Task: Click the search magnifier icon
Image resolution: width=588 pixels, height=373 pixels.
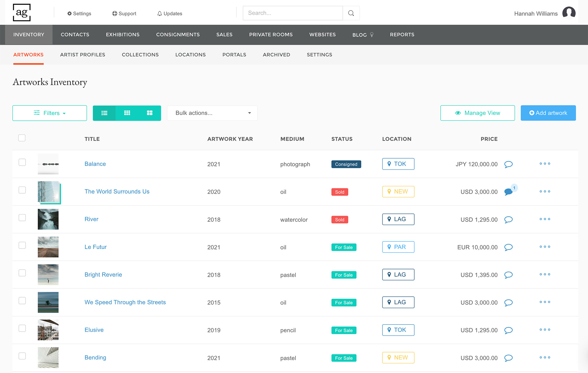Action: 351,13
